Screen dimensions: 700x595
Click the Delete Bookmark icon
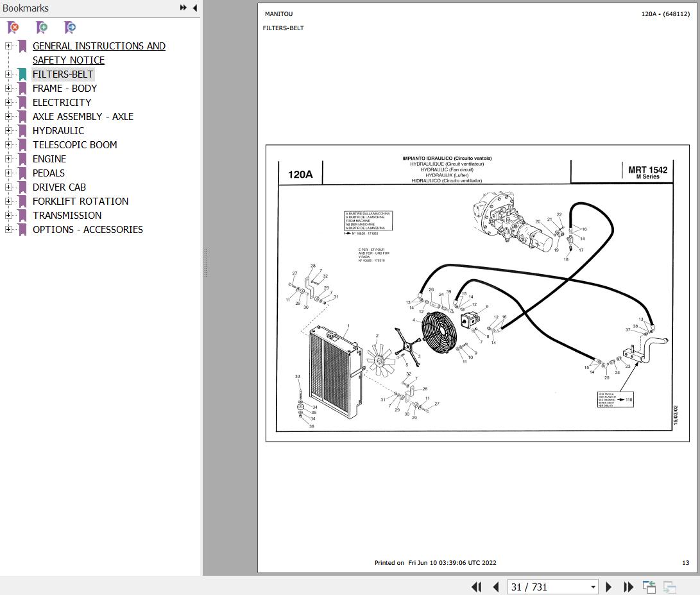pos(12,28)
